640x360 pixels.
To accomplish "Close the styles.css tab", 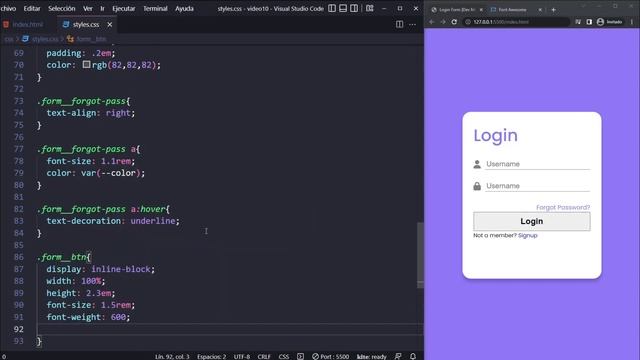I will pyautogui.click(x=109, y=24).
